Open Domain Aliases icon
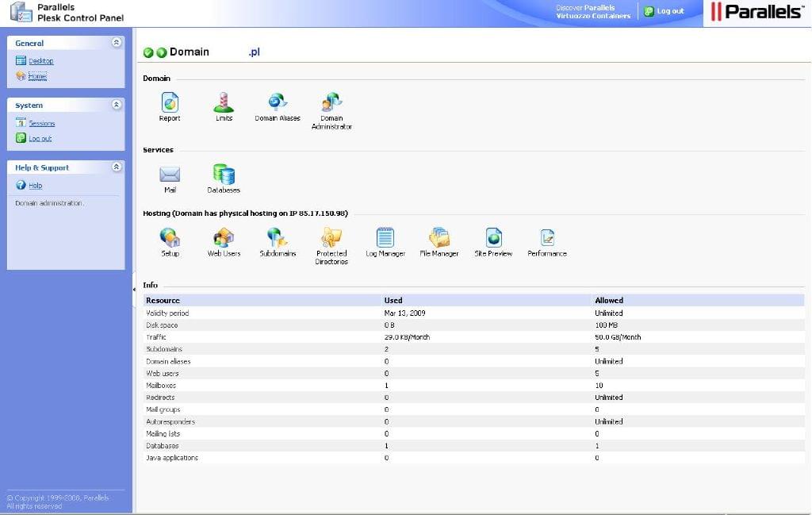Screen dimensions: 812x515 pyautogui.click(x=278, y=102)
